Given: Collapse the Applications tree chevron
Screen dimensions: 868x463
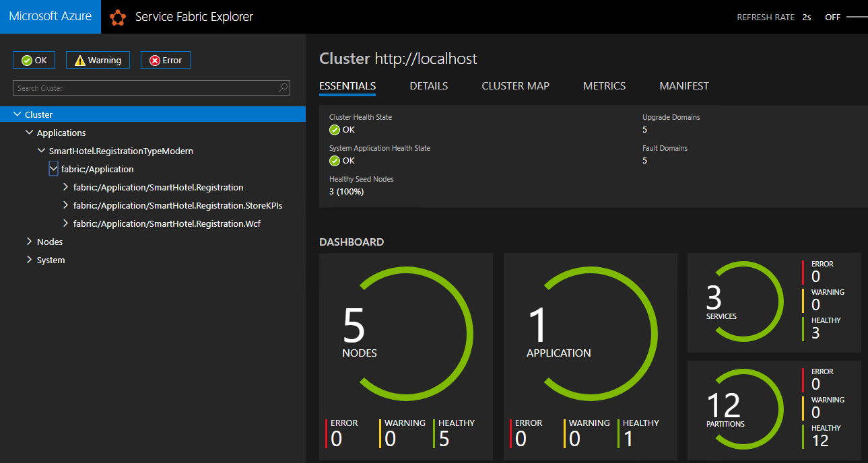Looking at the screenshot, I should pyautogui.click(x=29, y=133).
